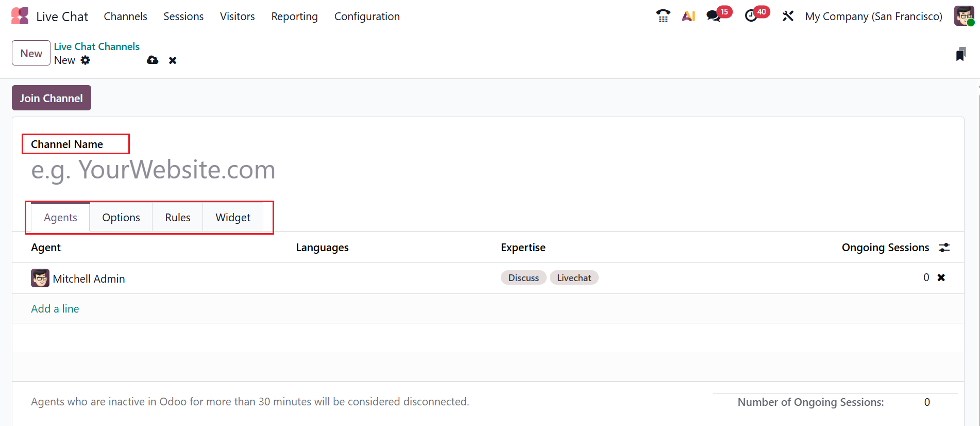Open the VoIP phone dialer icon
Image resolution: width=980 pixels, height=426 pixels.
(x=663, y=16)
